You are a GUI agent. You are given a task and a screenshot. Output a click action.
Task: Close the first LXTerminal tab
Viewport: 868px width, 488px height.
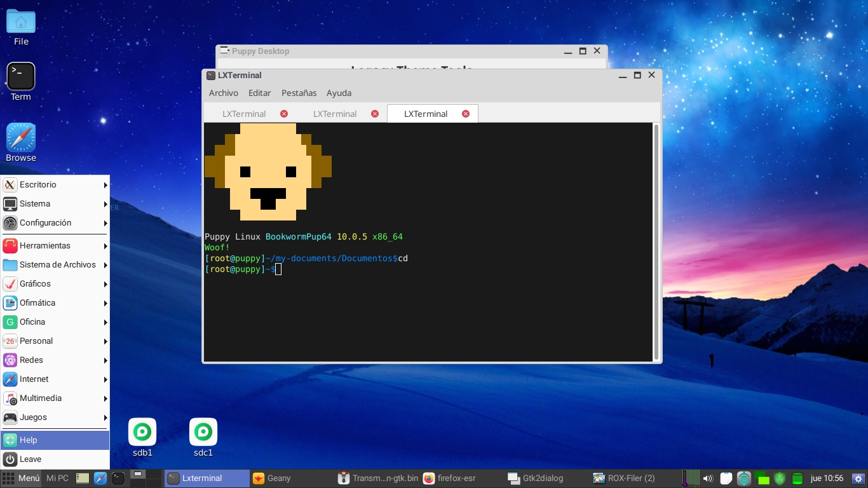[284, 114]
